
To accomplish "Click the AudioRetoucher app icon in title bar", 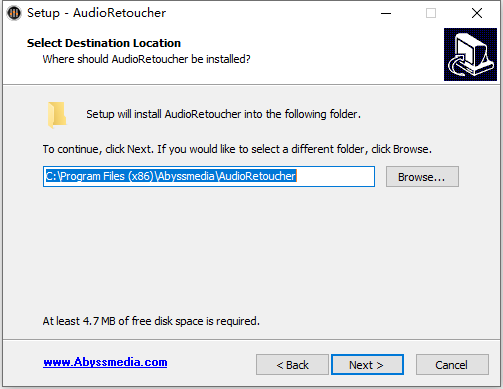I will [x=14, y=13].
